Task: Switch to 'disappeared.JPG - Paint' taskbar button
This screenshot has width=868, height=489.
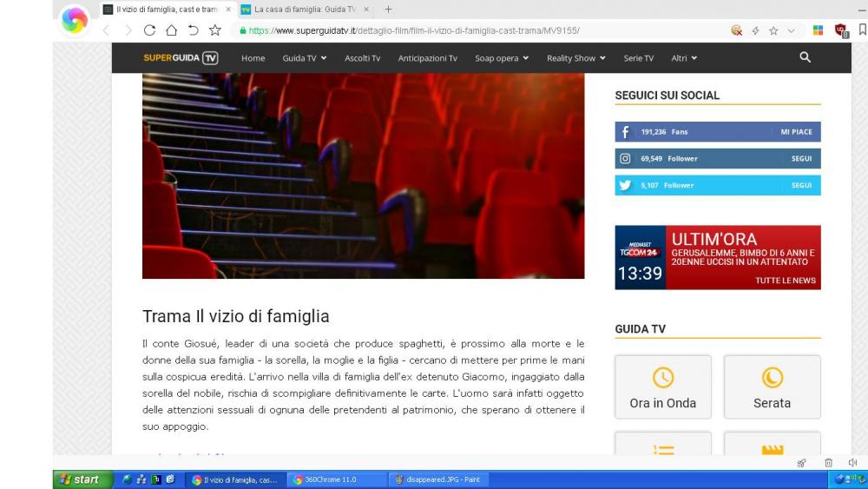Action: pyautogui.click(x=438, y=479)
